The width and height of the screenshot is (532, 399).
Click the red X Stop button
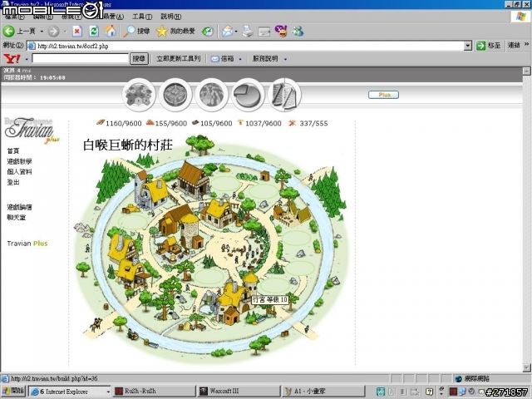point(77,32)
